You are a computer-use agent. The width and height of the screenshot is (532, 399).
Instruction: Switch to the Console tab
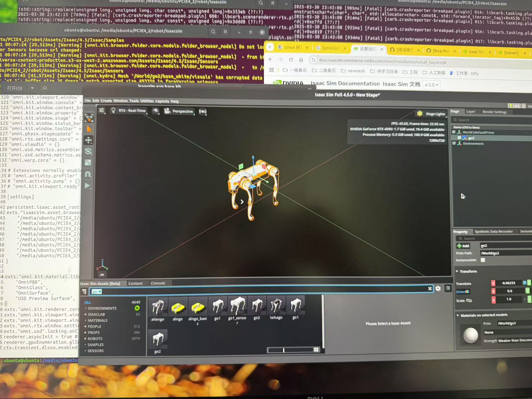click(158, 283)
